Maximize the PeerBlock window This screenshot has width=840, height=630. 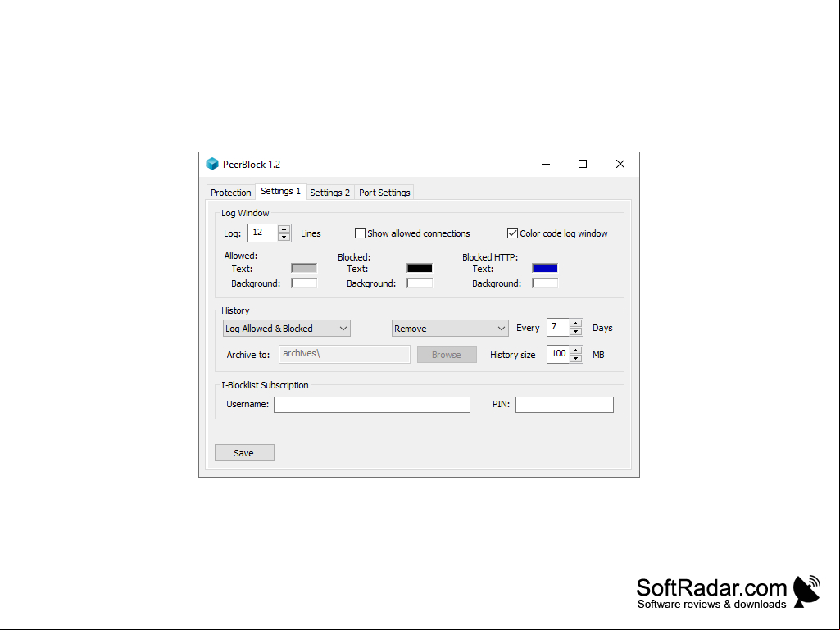pos(583,165)
